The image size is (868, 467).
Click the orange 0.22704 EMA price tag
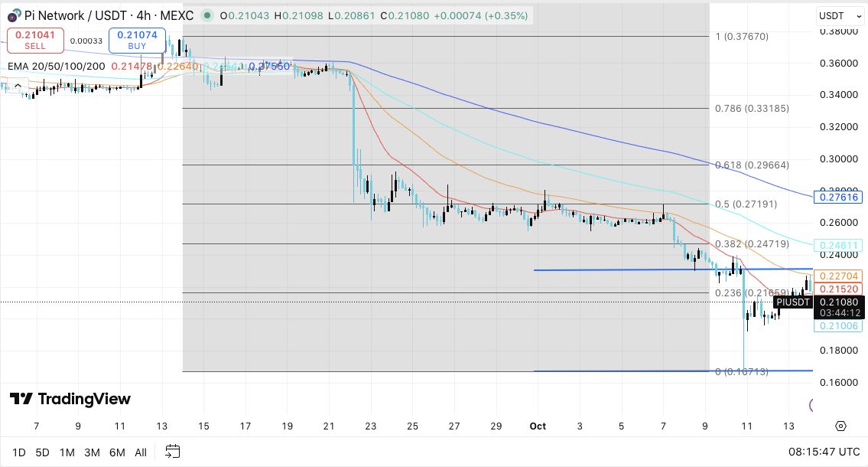[838, 276]
